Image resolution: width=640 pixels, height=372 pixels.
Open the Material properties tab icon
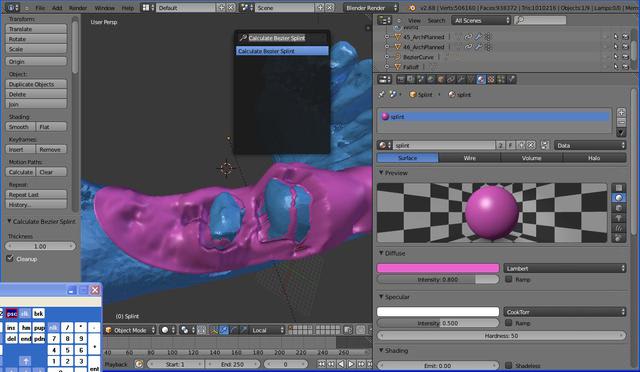pyautogui.click(x=481, y=79)
